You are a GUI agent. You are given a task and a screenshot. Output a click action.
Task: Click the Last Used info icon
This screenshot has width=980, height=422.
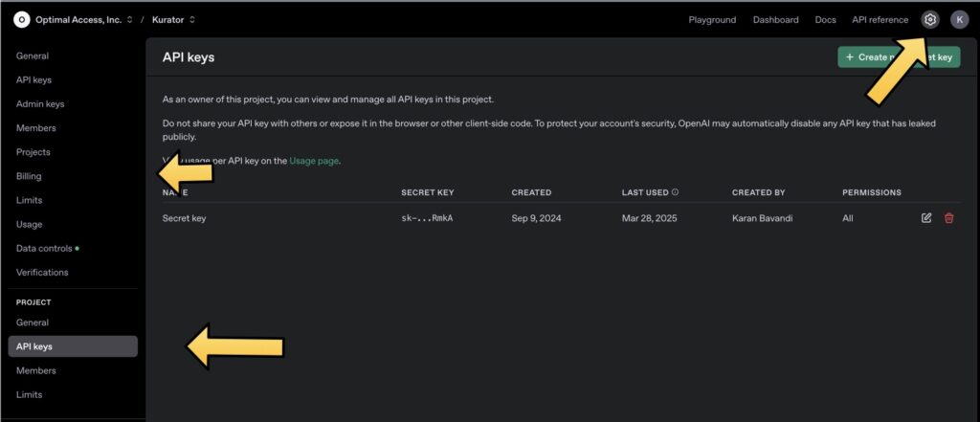pyautogui.click(x=675, y=192)
